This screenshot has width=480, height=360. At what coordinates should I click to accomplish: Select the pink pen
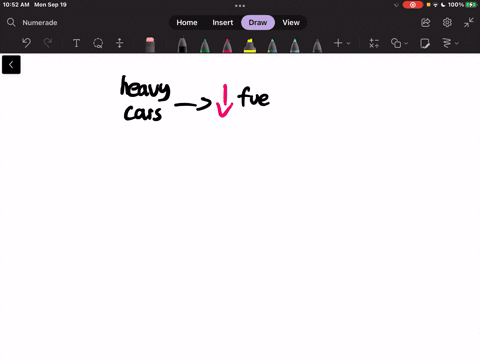pos(227,46)
